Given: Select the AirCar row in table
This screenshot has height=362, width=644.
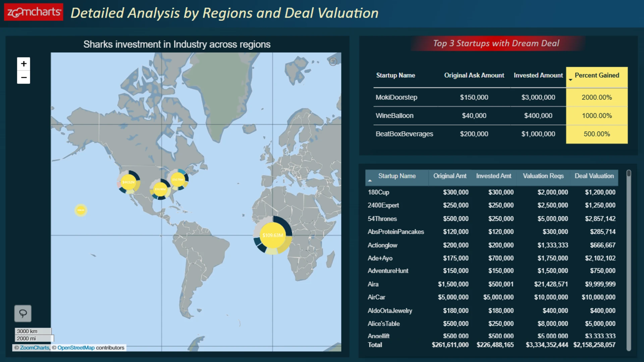Looking at the screenshot, I should [492, 297].
